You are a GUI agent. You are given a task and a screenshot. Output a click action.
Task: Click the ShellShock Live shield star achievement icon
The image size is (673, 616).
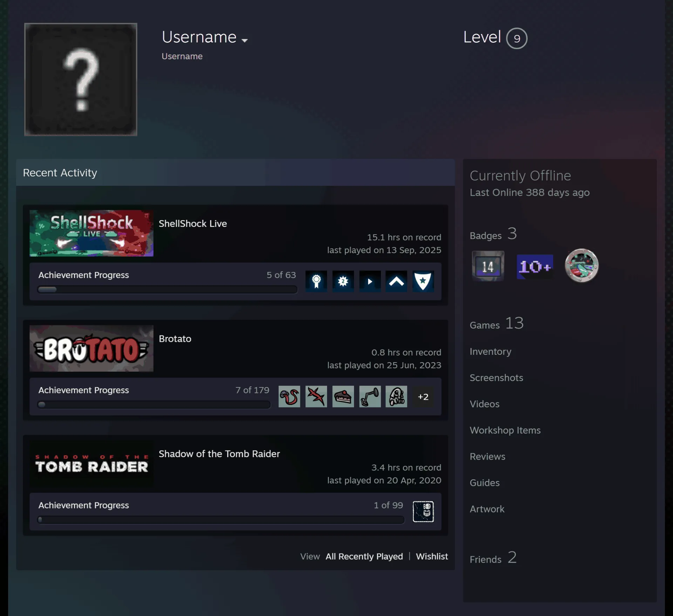click(x=423, y=281)
